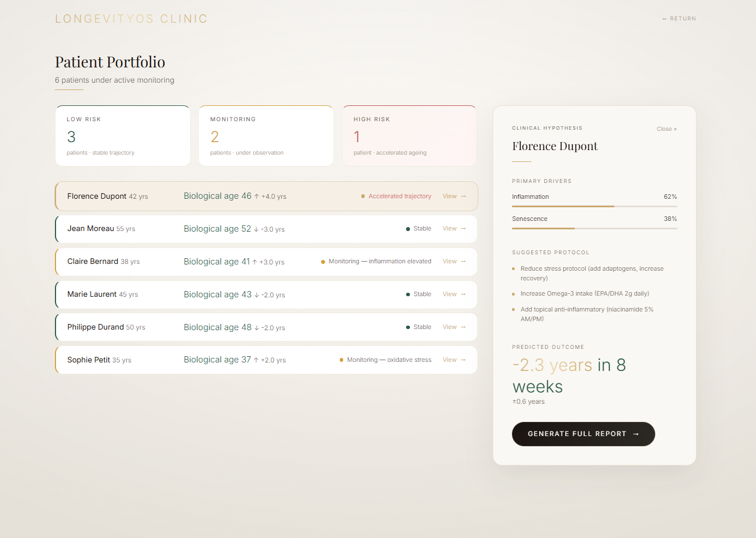Select Marie Laurent patient name
The height and width of the screenshot is (538, 756).
92,294
